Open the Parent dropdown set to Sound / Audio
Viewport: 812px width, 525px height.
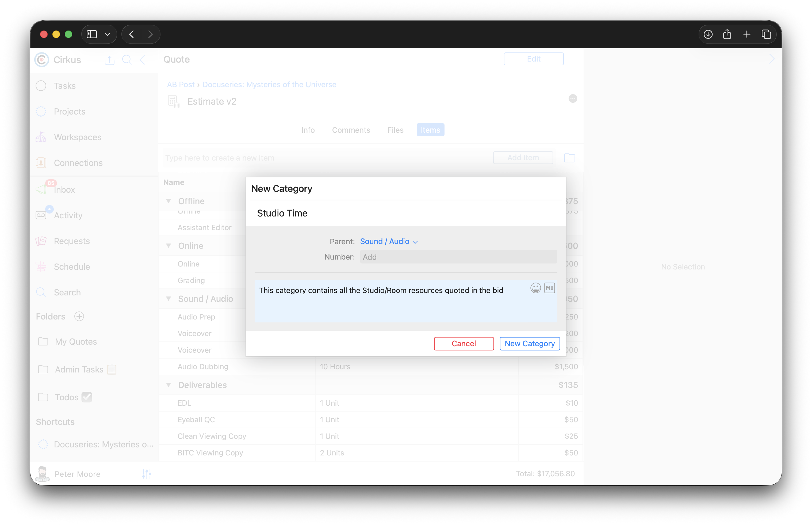pyautogui.click(x=388, y=241)
